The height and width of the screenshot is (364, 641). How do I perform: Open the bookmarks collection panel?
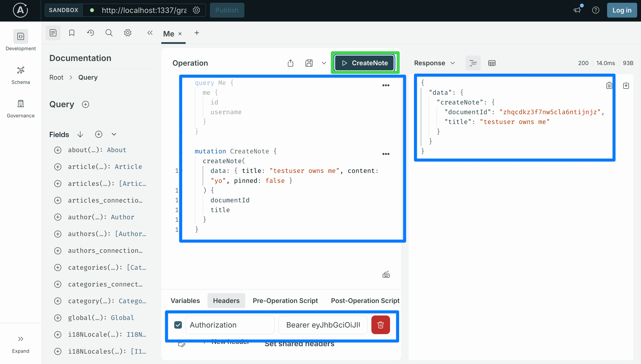coord(72,33)
